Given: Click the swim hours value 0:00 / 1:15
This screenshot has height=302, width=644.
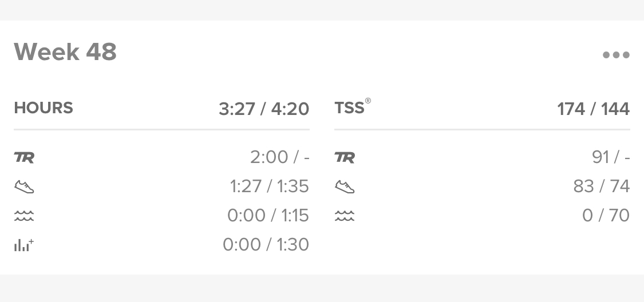Looking at the screenshot, I should click(x=268, y=216).
